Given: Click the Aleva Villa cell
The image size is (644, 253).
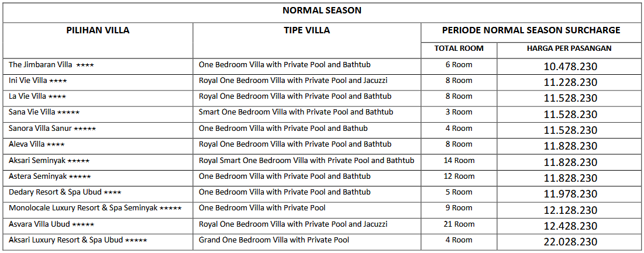Looking at the screenshot, I should tap(37, 144).
